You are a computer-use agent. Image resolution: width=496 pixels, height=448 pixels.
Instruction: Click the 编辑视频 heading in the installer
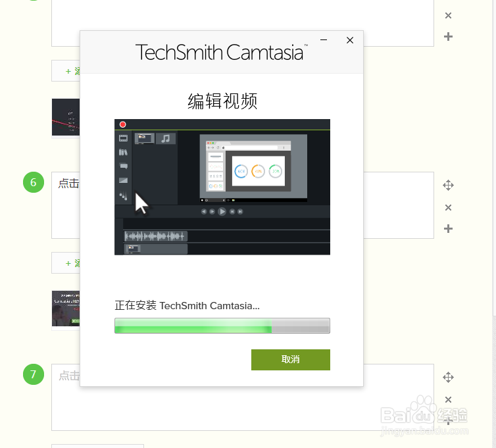pos(222,101)
